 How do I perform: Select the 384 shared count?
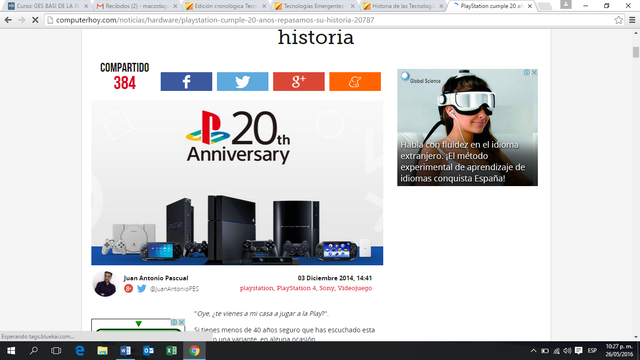tap(124, 83)
